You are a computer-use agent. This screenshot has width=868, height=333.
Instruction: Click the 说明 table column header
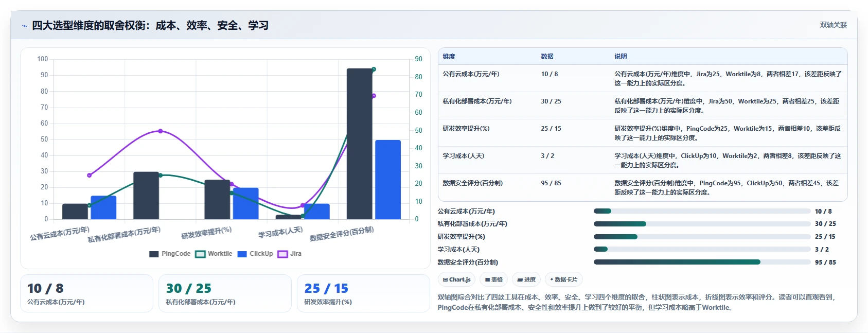coord(621,57)
